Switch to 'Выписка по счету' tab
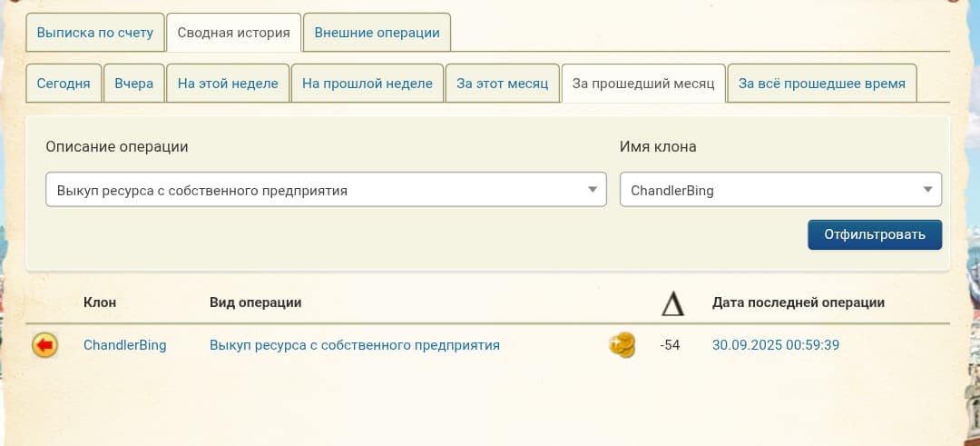 (x=95, y=33)
